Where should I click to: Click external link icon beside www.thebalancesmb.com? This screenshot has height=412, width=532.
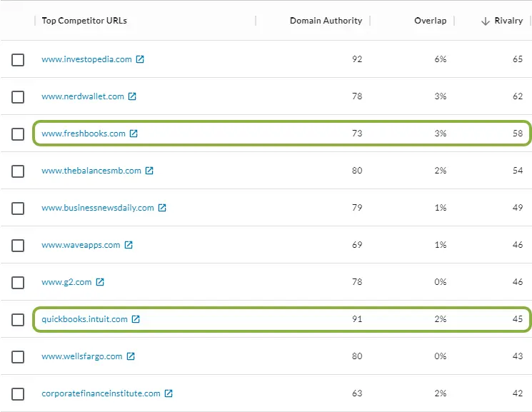[149, 171]
